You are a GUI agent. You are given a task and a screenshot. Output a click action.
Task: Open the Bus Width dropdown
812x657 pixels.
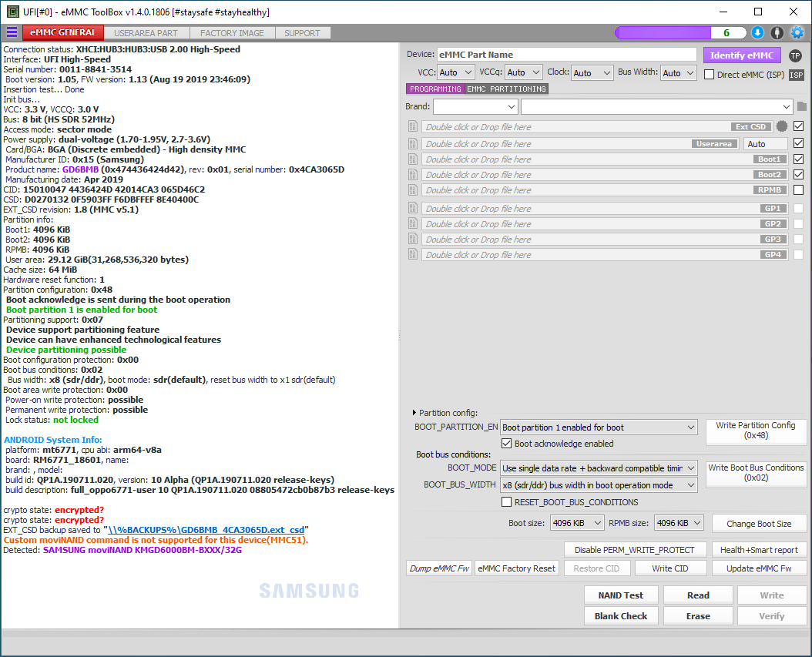pos(679,72)
